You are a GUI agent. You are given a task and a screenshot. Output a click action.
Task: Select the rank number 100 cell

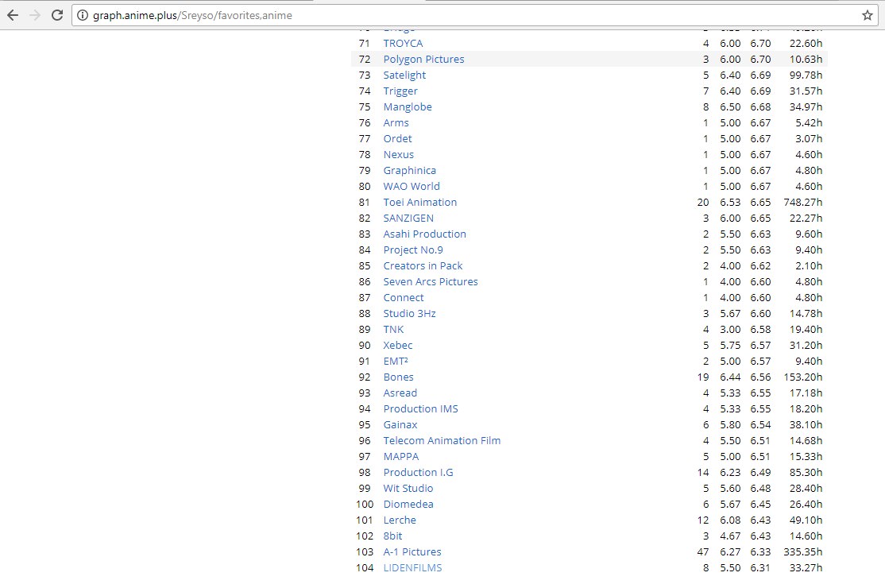[365, 504]
